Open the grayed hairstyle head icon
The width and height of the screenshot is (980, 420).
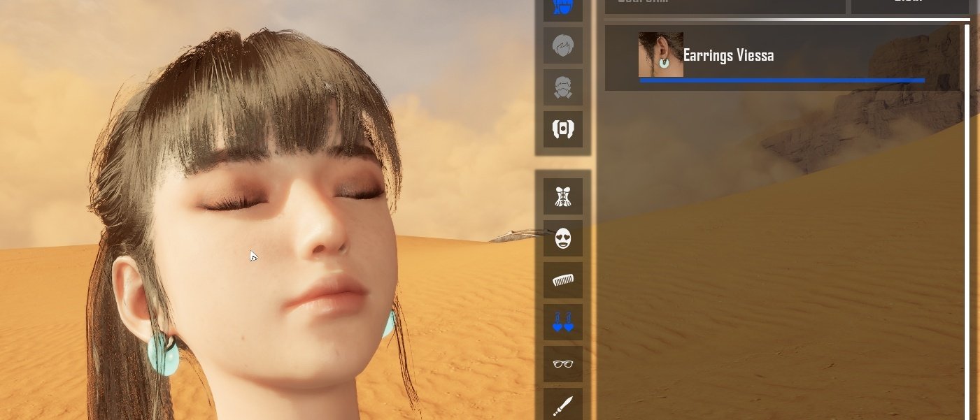(563, 46)
